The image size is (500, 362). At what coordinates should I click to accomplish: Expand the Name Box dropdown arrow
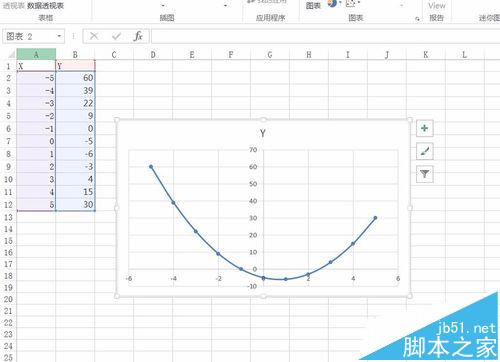pos(59,36)
